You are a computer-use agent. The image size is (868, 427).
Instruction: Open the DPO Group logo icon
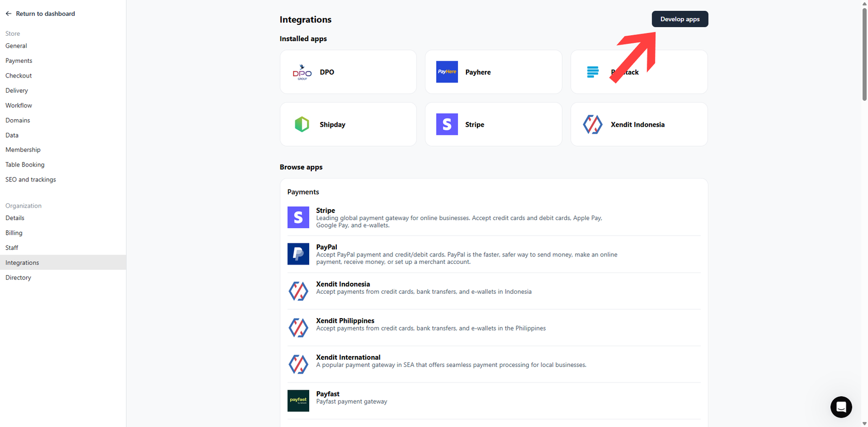coord(302,72)
